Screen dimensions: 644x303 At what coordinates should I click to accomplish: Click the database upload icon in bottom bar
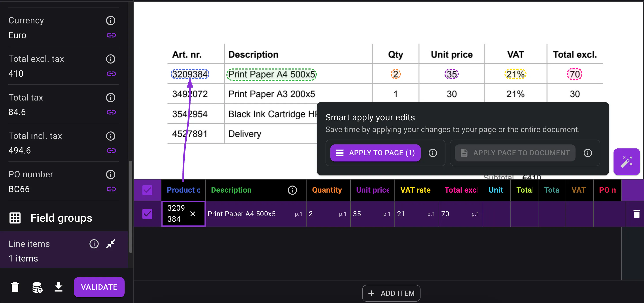coord(37,287)
